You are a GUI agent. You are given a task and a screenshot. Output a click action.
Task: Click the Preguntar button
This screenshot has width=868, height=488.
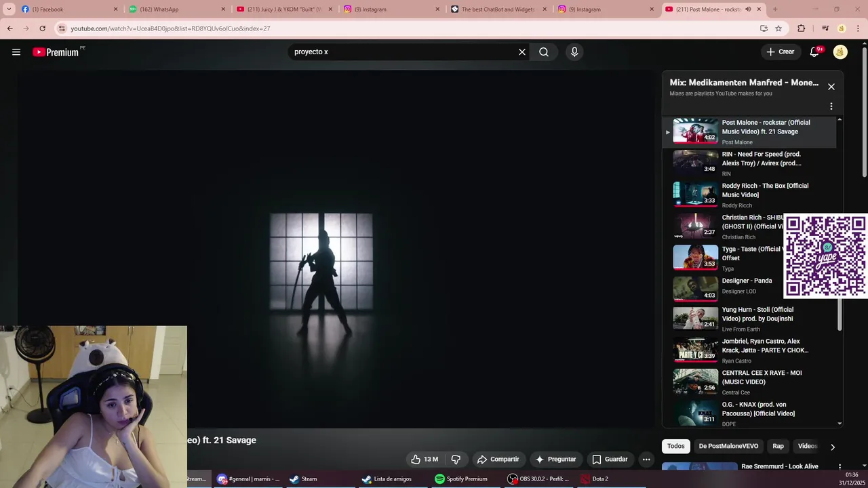coord(555,460)
